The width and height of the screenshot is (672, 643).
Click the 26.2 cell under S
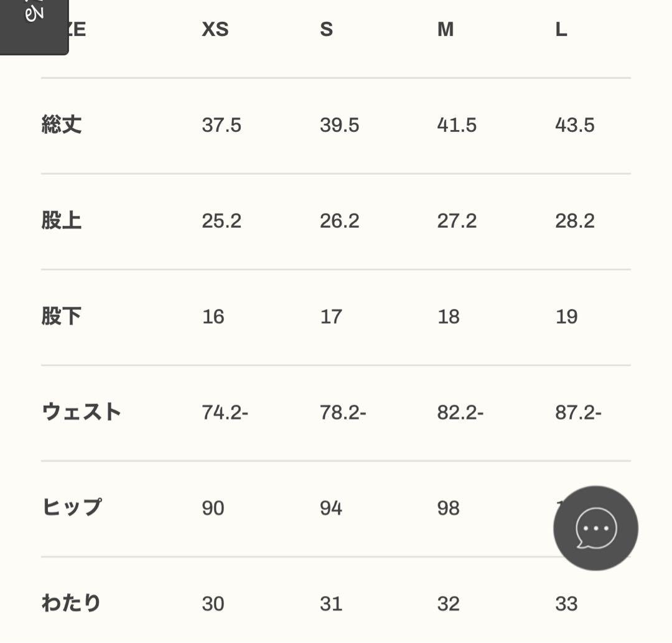click(340, 220)
